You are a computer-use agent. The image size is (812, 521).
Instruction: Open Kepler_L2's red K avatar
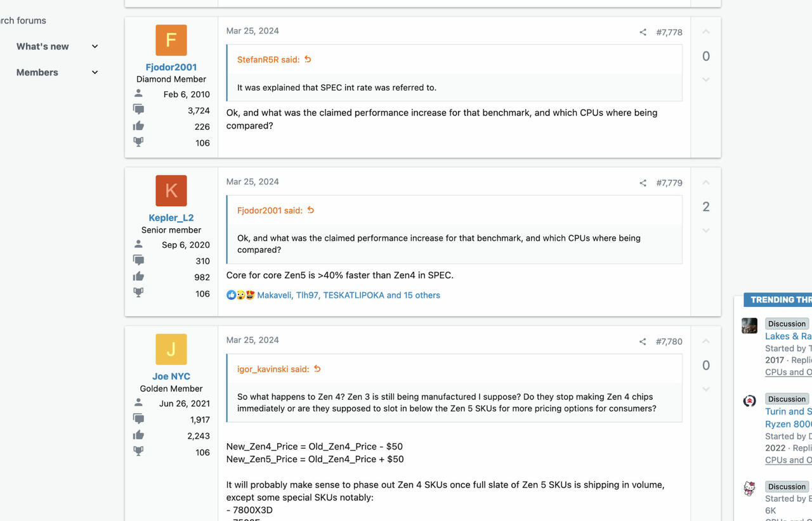tap(171, 191)
